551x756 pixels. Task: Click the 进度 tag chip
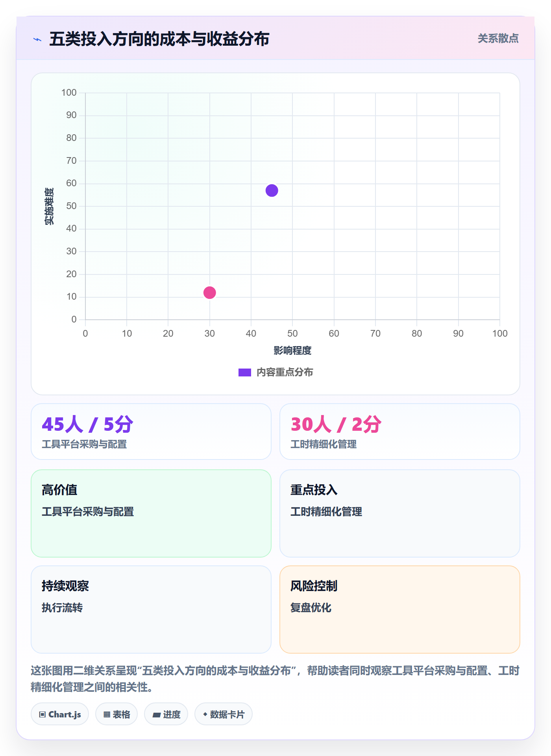tap(166, 714)
